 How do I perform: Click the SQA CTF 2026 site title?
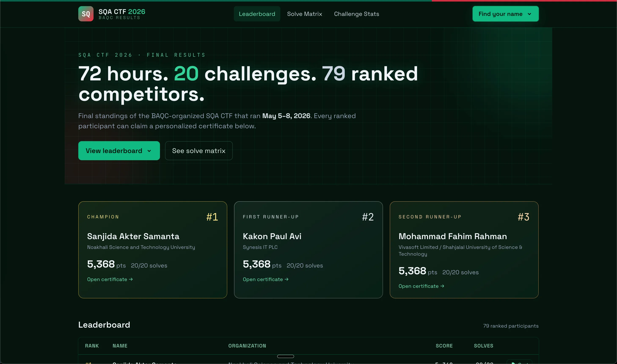(122, 11)
